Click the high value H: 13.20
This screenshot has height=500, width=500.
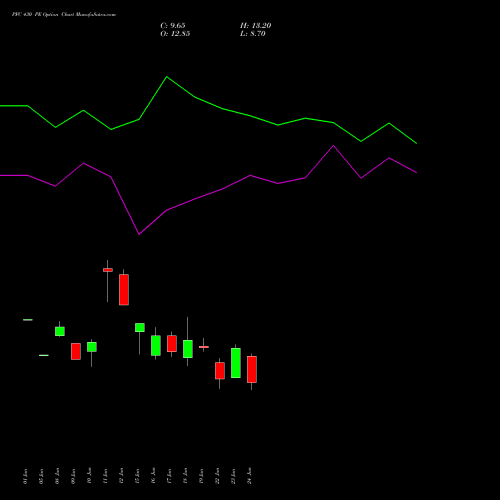pyautogui.click(x=255, y=26)
